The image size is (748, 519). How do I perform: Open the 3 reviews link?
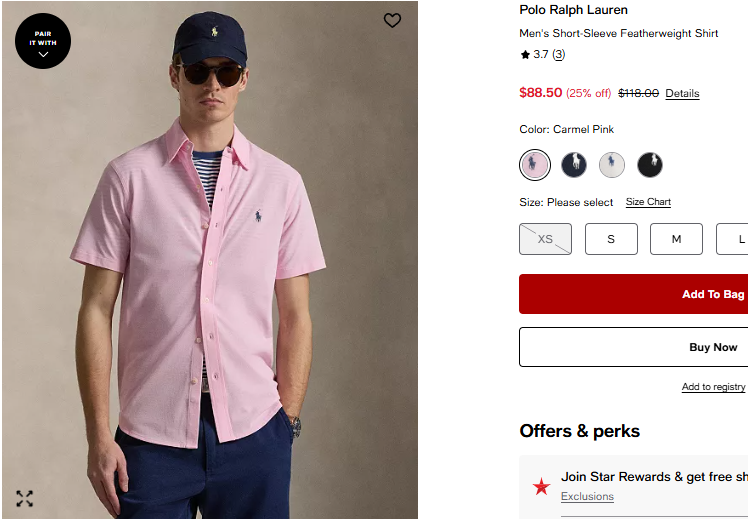559,54
